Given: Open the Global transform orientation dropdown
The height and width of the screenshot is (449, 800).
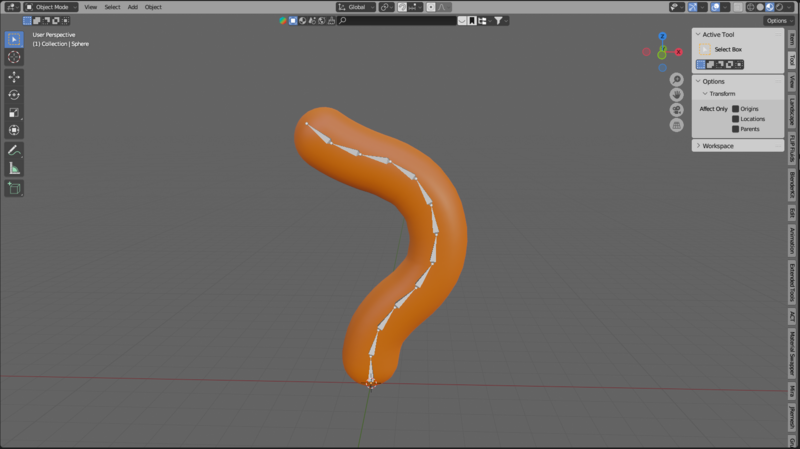Looking at the screenshot, I should pyautogui.click(x=355, y=7).
